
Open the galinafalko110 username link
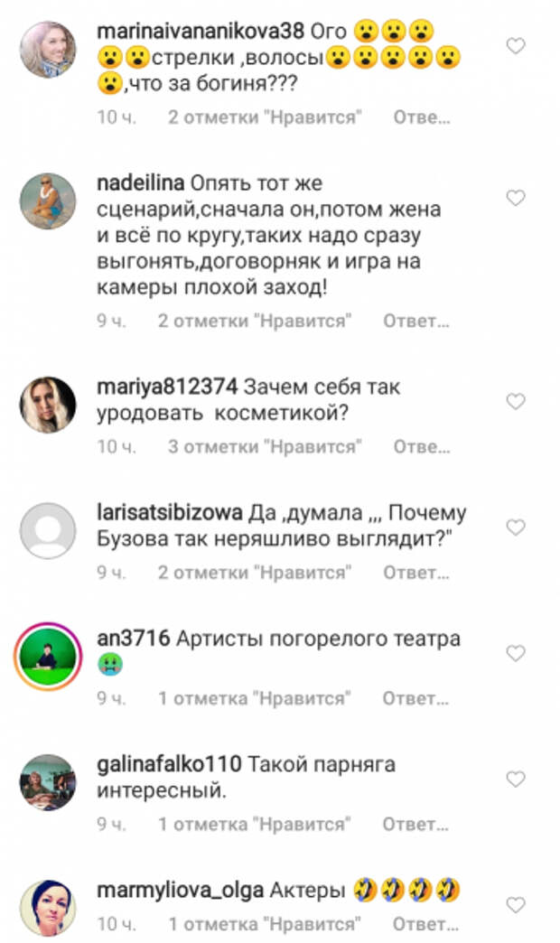pyautogui.click(x=169, y=764)
